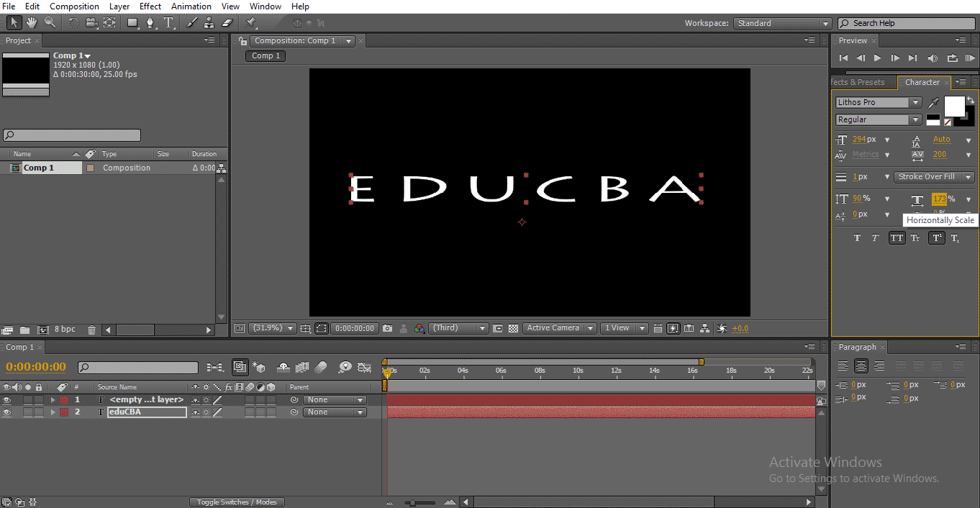Click the white fill color swatch
Viewport: 980px width, 508px height.
(955, 106)
